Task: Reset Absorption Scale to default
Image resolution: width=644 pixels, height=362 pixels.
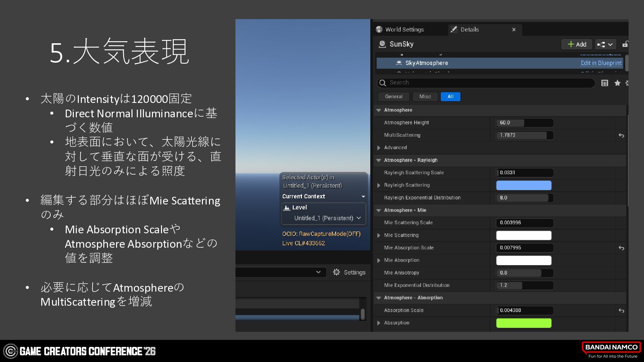Action: coord(621,311)
